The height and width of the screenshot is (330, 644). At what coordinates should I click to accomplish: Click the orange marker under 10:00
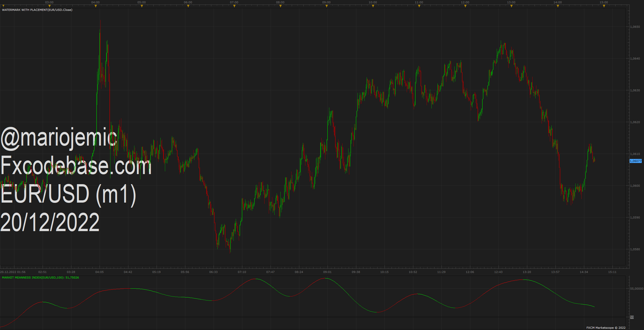tap(373, 6)
